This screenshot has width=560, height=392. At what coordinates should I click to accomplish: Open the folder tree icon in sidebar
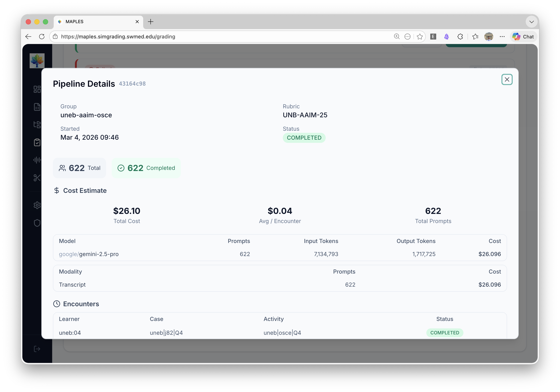click(37, 125)
